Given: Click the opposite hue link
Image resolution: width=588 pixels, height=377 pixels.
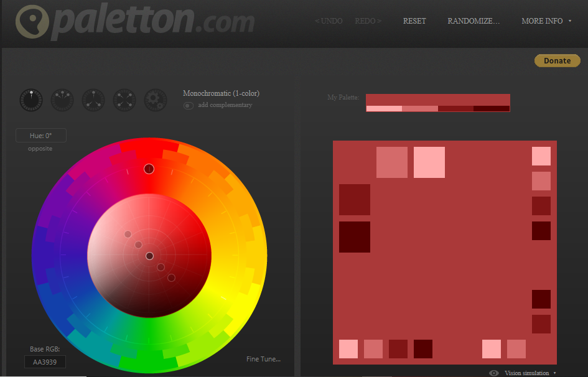Looking at the screenshot, I should click(40, 149).
